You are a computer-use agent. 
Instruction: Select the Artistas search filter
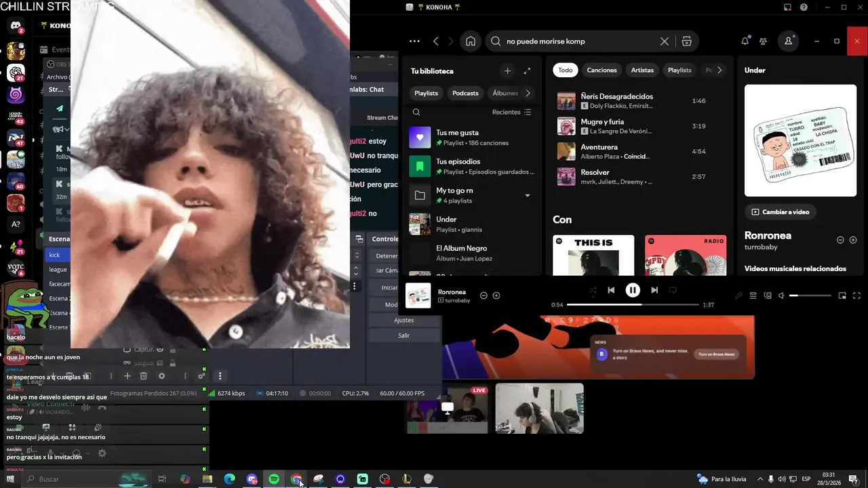642,70
